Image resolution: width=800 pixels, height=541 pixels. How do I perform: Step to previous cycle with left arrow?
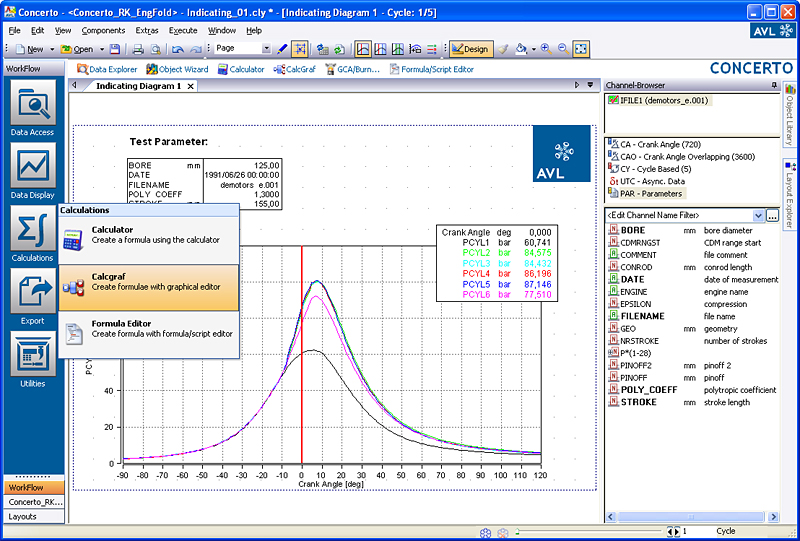pyautogui.click(x=670, y=531)
